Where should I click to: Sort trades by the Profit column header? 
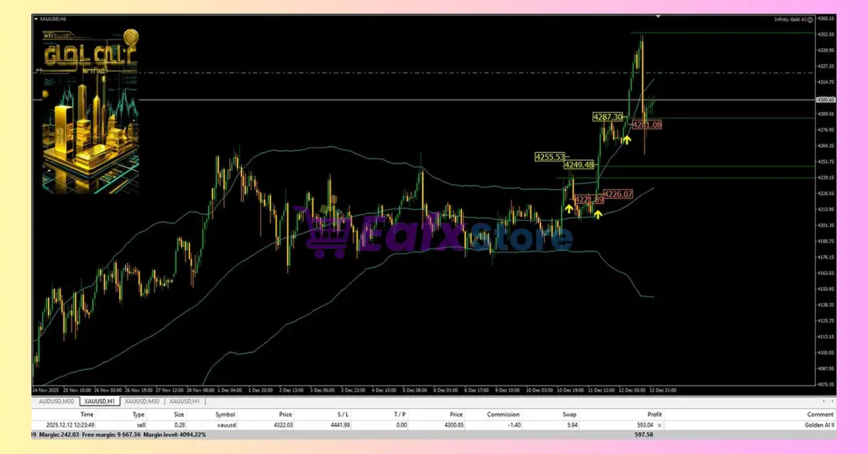point(654,414)
